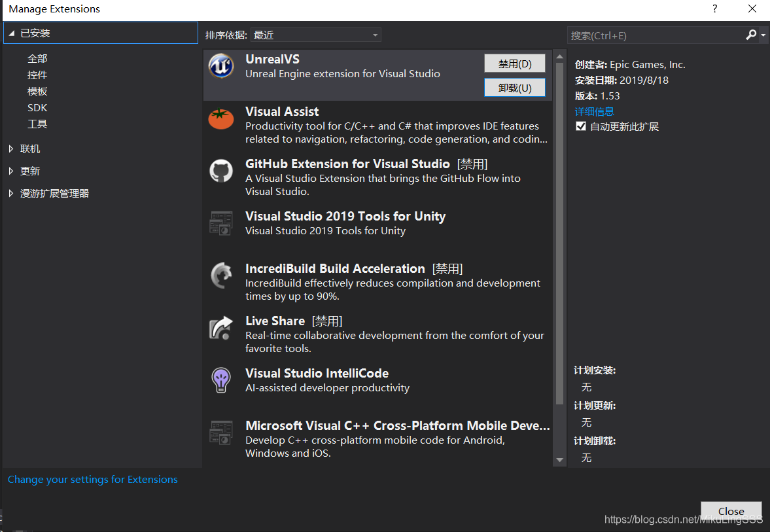The width and height of the screenshot is (770, 532).
Task: Select Visual Studio IntelliCode title
Action: pyautogui.click(x=317, y=374)
